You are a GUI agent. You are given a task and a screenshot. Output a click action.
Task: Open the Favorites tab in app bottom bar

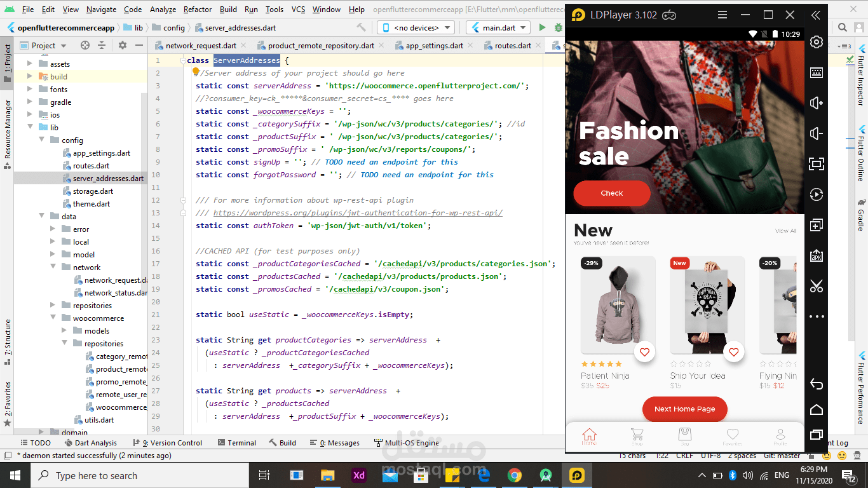point(733,436)
